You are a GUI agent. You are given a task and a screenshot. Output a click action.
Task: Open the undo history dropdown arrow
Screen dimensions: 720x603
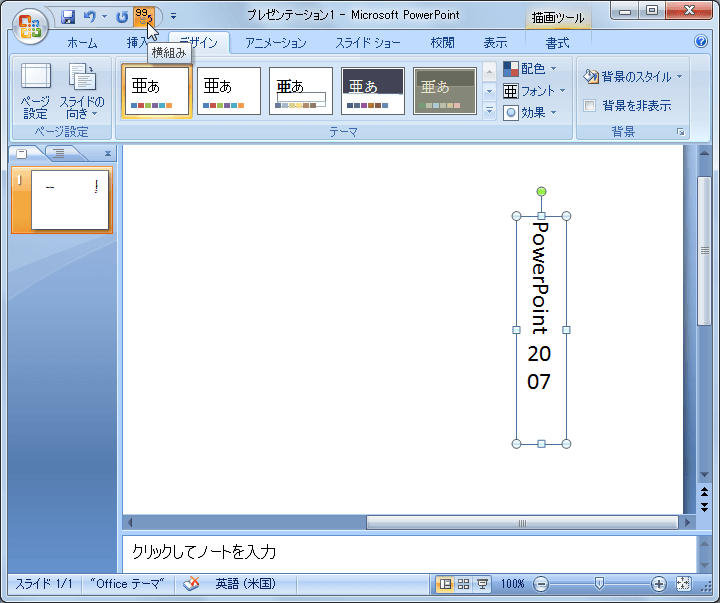105,17
